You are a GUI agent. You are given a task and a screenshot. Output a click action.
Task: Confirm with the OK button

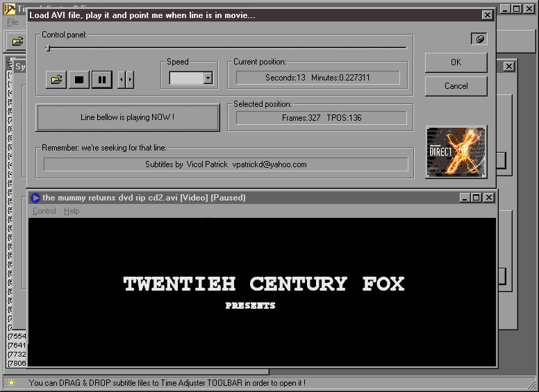tap(456, 62)
